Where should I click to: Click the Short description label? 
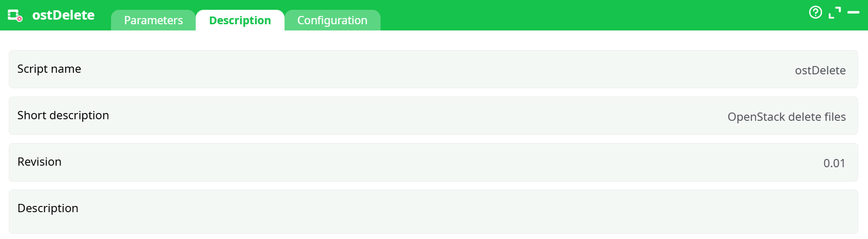click(63, 116)
